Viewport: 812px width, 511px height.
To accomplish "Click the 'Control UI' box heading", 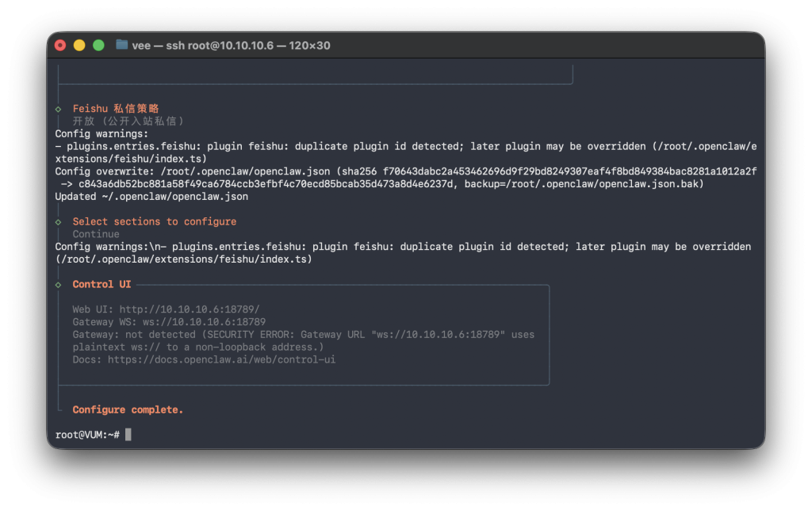I will point(101,284).
